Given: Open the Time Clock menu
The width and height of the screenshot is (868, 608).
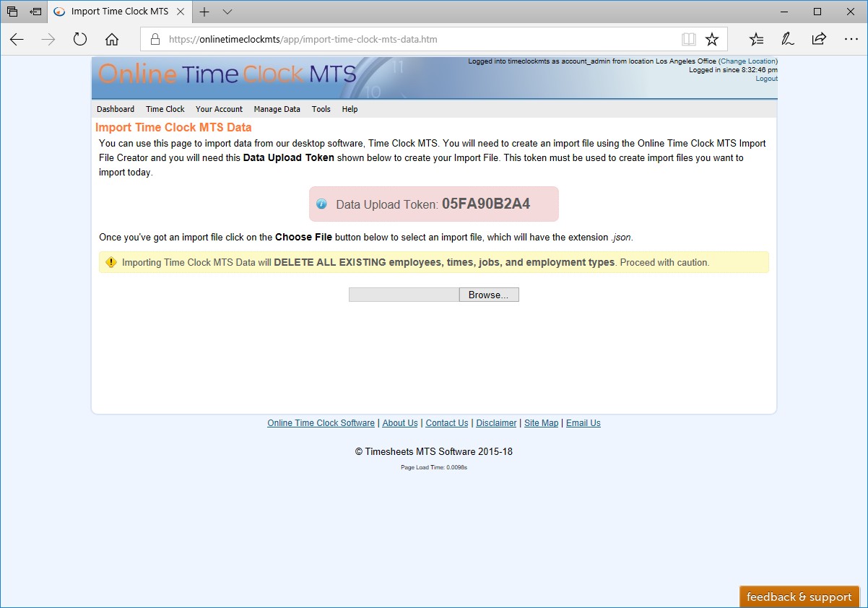Looking at the screenshot, I should [x=165, y=109].
